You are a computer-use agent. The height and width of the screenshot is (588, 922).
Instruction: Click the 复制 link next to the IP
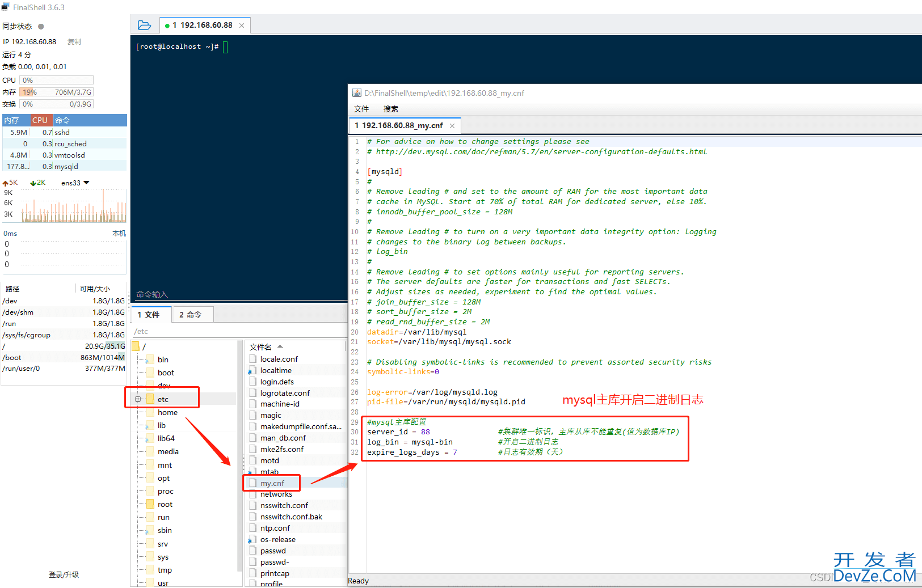74,42
